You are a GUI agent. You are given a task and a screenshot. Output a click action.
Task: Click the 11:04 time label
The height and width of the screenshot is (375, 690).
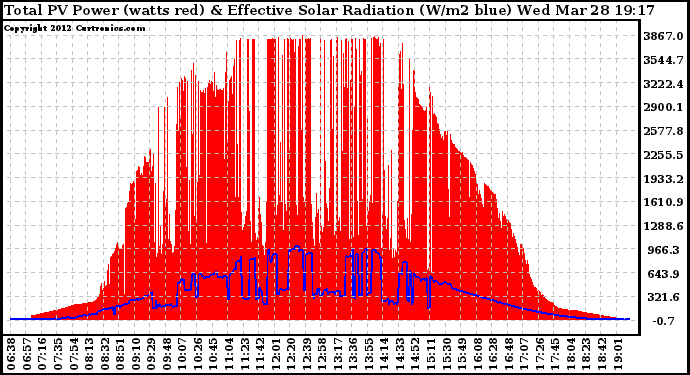tap(229, 353)
